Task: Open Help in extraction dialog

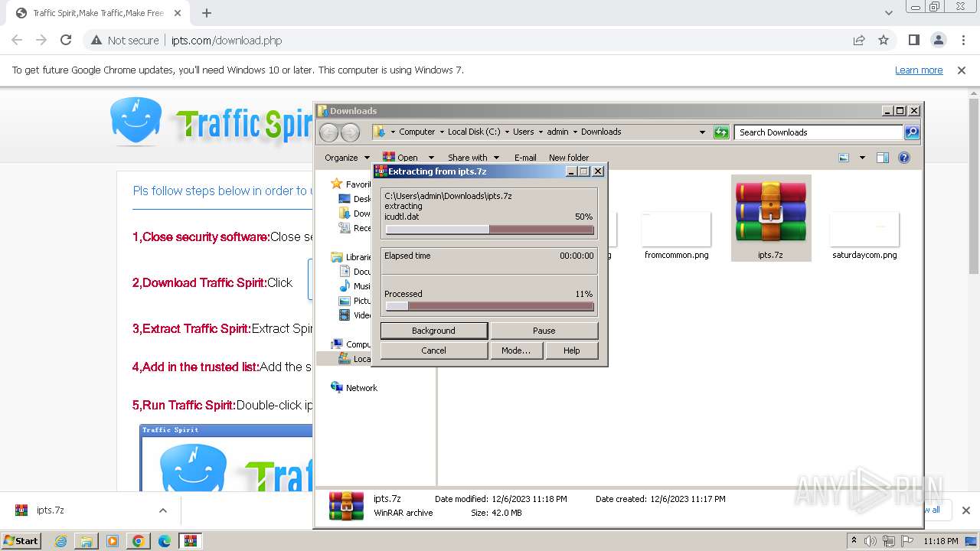Action: tap(572, 350)
